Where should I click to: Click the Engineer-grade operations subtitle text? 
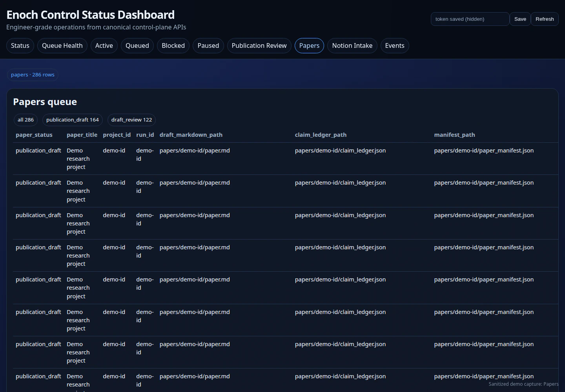(x=96, y=27)
